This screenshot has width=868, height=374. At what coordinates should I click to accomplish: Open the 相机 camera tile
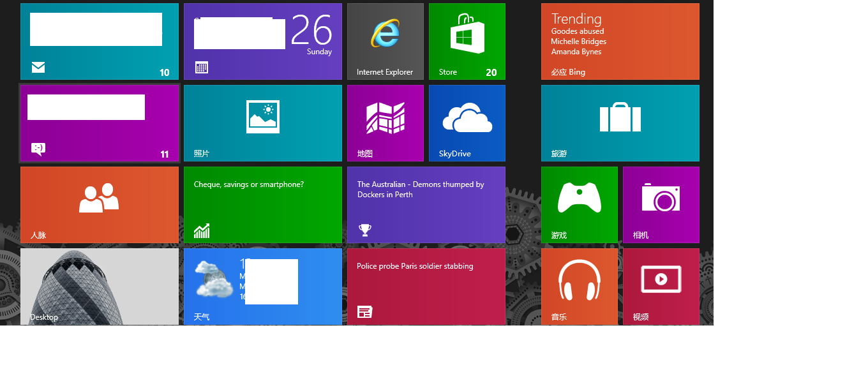pyautogui.click(x=661, y=205)
